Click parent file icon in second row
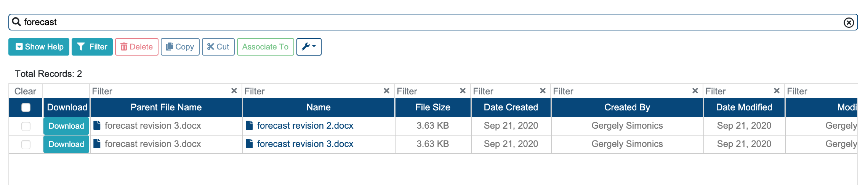 [x=97, y=144]
